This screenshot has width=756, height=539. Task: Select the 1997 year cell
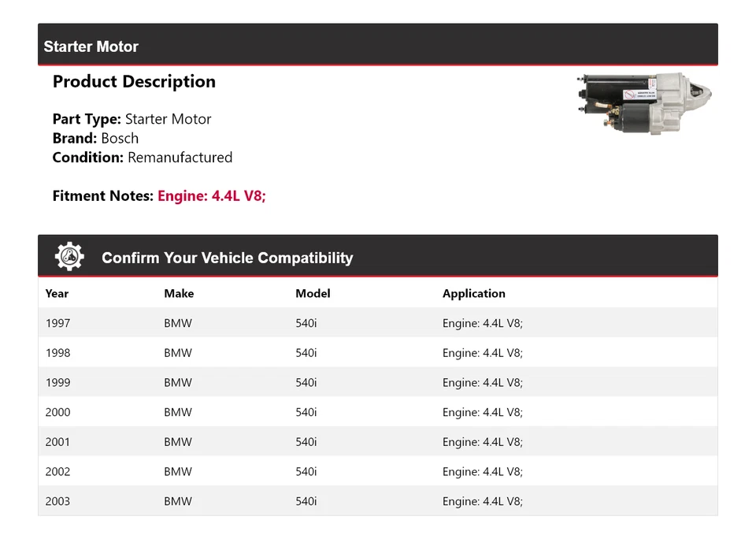(x=57, y=323)
